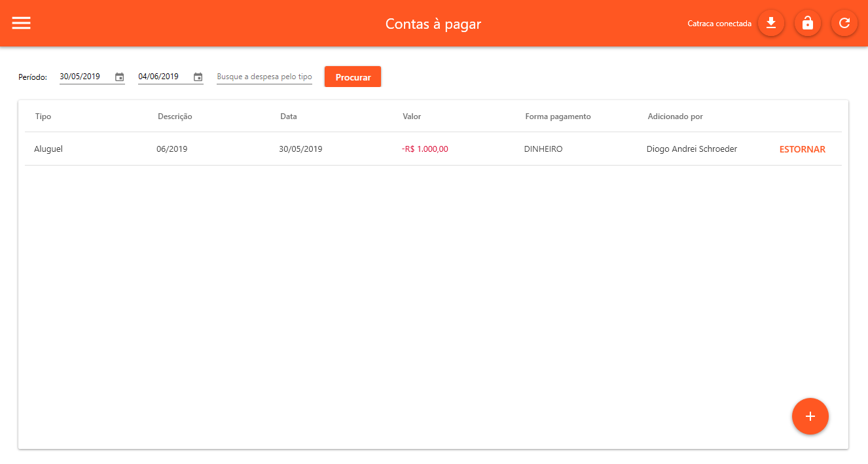Open the start date calendar picker
The image size is (868, 464).
click(119, 77)
